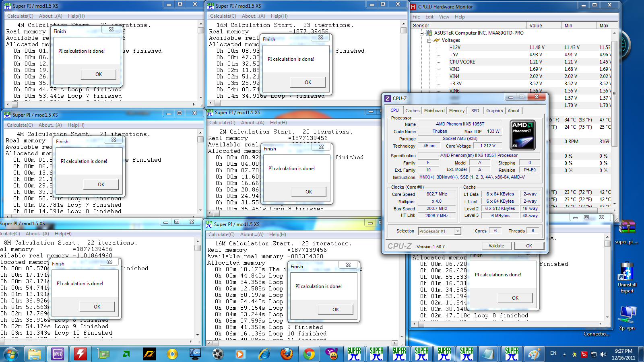
Task: Select the +3.3V sensor row
Action: coord(530,84)
